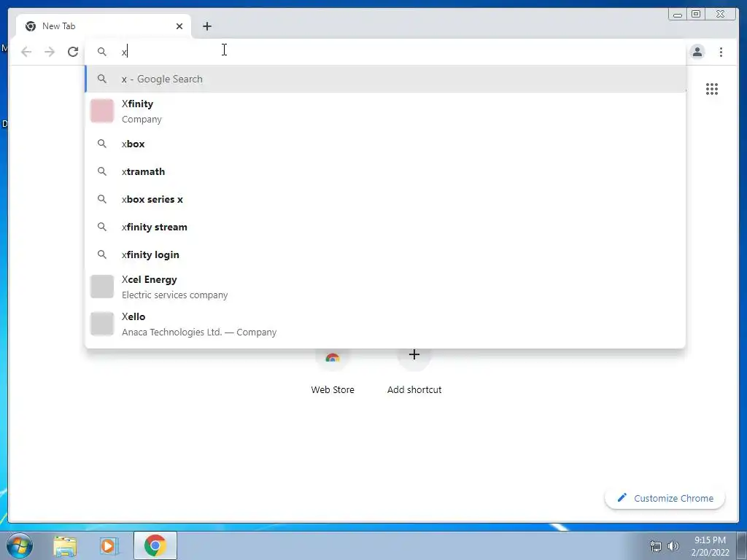
Task: Select the Xfinity Company suggestion
Action: coord(385,111)
